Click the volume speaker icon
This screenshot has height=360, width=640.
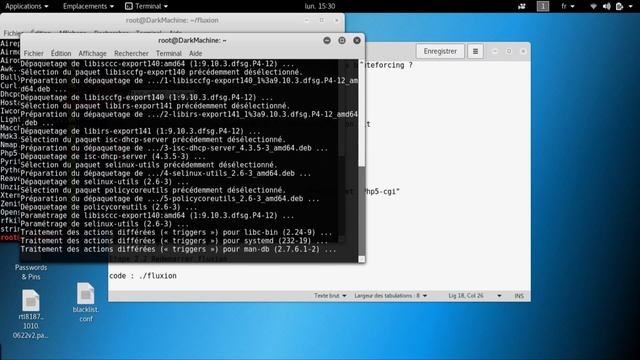point(607,6)
